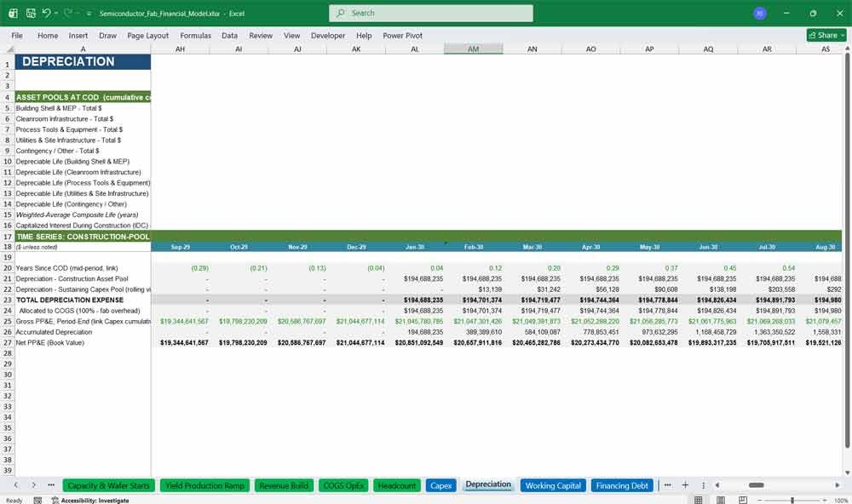This screenshot has width=852, height=504.
Task: Select Net PP&E value $20,851,092,549
Action: [x=415, y=343]
